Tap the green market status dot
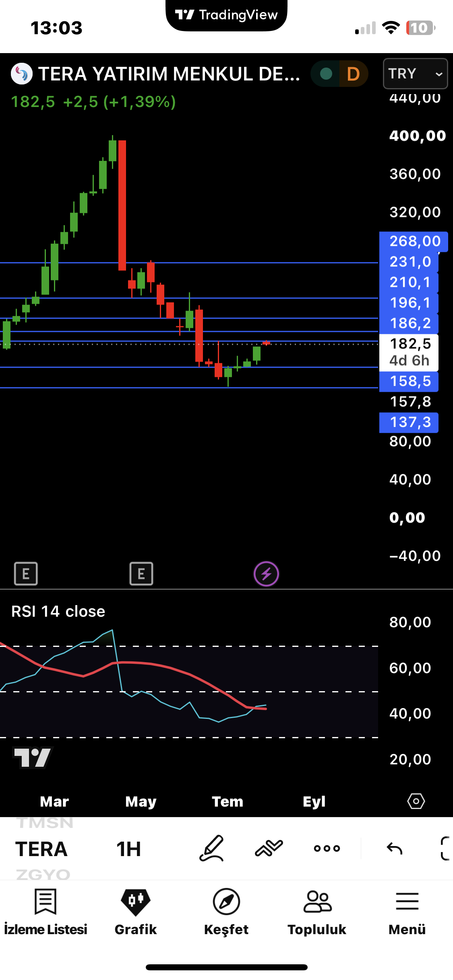The image size is (453, 980). 326,74
